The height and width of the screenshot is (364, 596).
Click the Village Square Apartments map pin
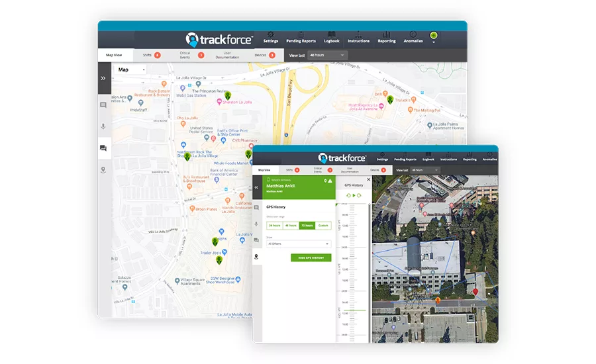coord(177,281)
